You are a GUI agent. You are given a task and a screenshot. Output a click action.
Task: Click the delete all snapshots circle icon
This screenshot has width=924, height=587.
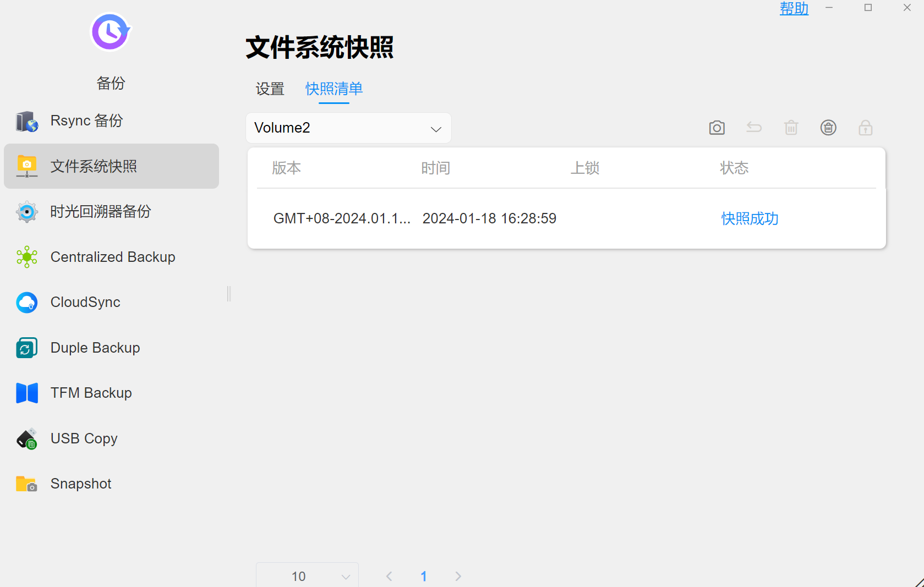point(828,128)
